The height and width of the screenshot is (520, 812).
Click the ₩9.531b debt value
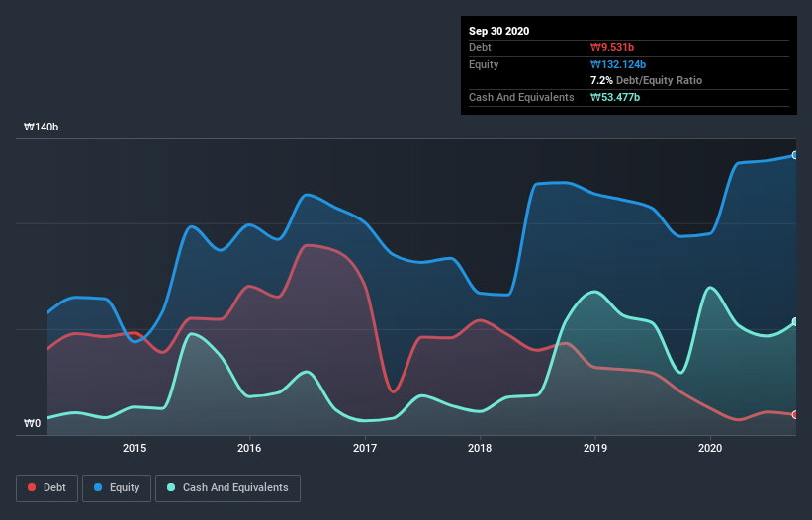[x=612, y=48]
